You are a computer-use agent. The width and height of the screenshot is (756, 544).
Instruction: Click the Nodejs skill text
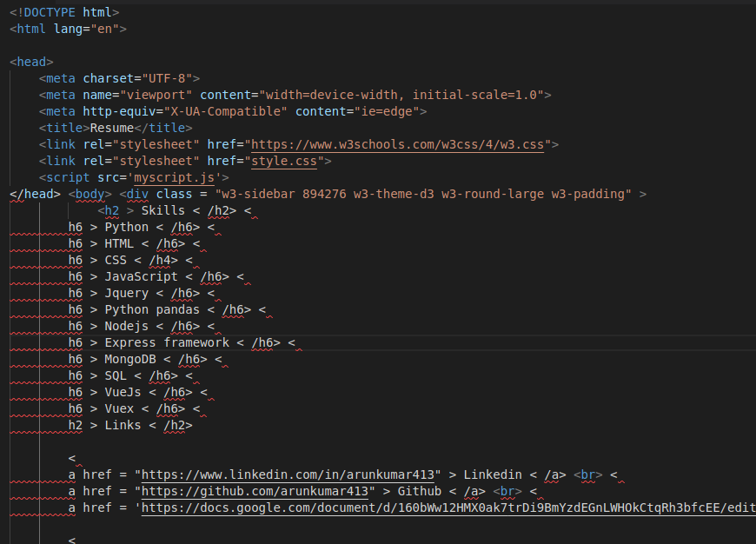(127, 326)
